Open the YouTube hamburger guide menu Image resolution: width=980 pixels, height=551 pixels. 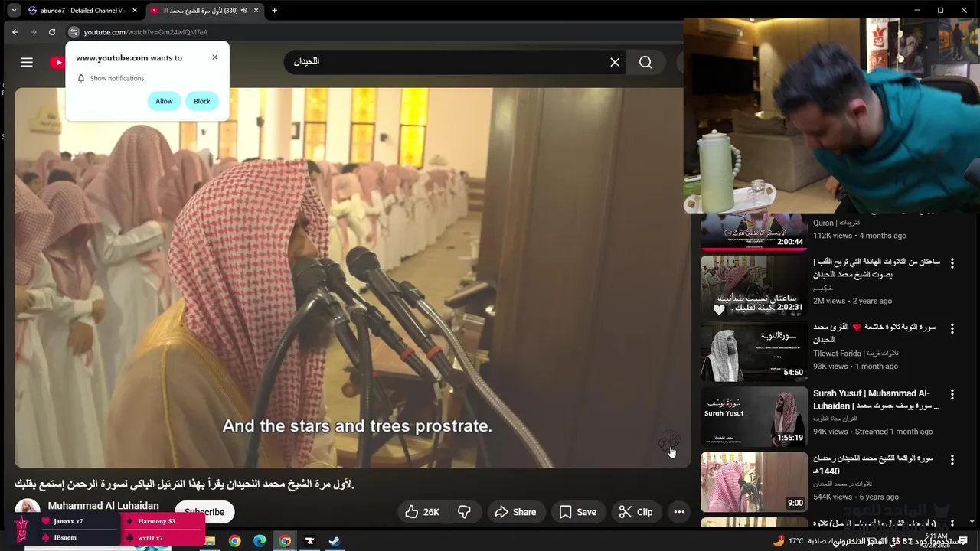pyautogui.click(x=27, y=62)
